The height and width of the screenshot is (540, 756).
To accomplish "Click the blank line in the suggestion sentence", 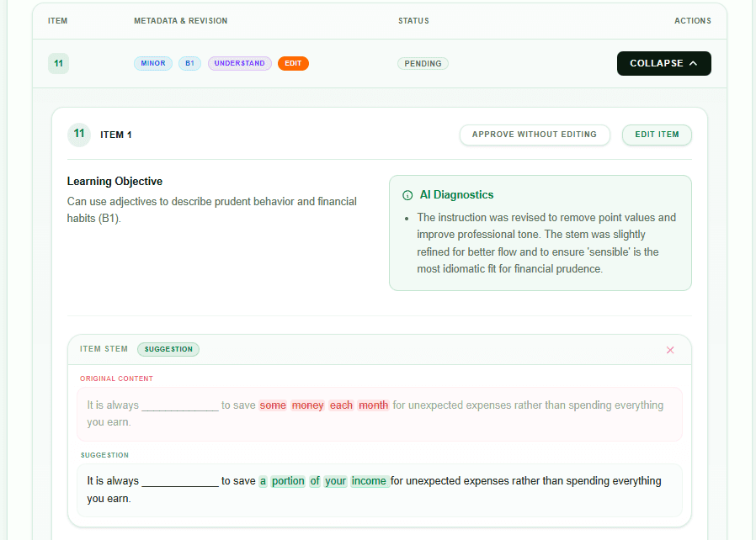I will point(179,482).
